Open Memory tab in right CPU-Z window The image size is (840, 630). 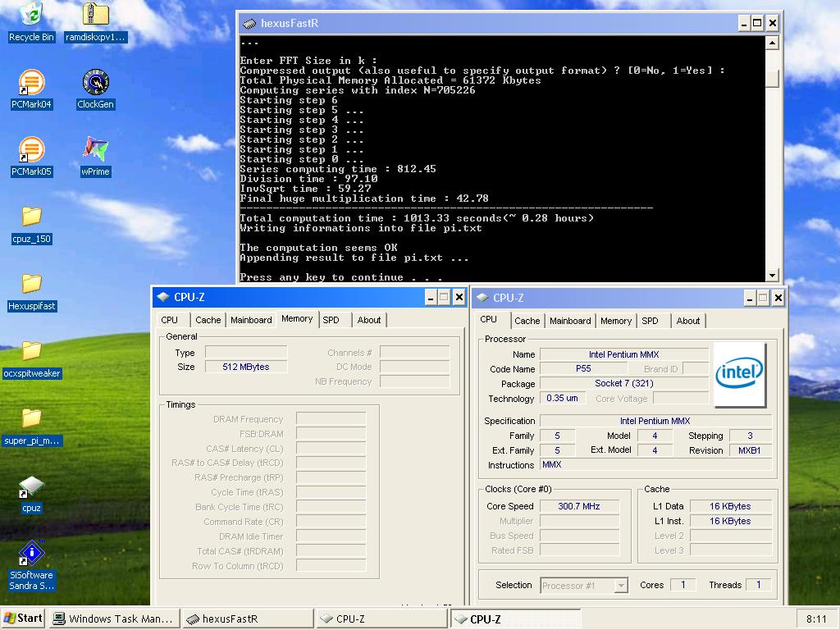pos(616,321)
